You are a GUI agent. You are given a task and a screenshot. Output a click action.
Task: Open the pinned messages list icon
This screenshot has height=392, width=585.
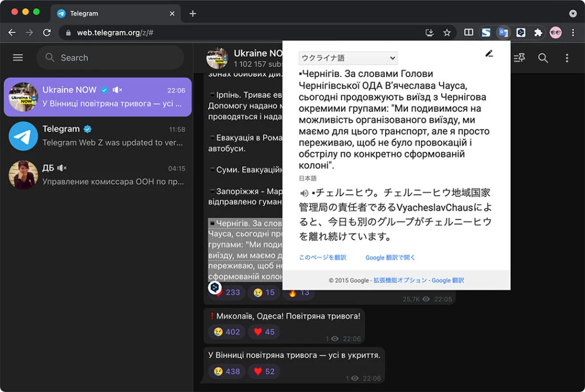[519, 58]
